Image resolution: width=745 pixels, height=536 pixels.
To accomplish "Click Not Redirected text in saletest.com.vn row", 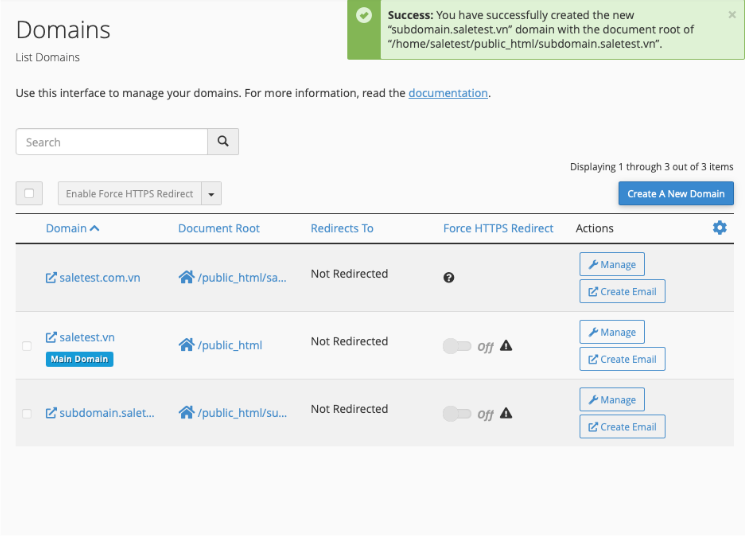I will tap(349, 274).
